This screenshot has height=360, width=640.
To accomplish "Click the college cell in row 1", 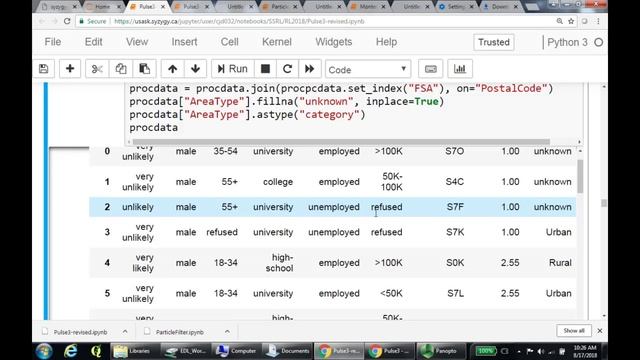I will click(x=278, y=182).
